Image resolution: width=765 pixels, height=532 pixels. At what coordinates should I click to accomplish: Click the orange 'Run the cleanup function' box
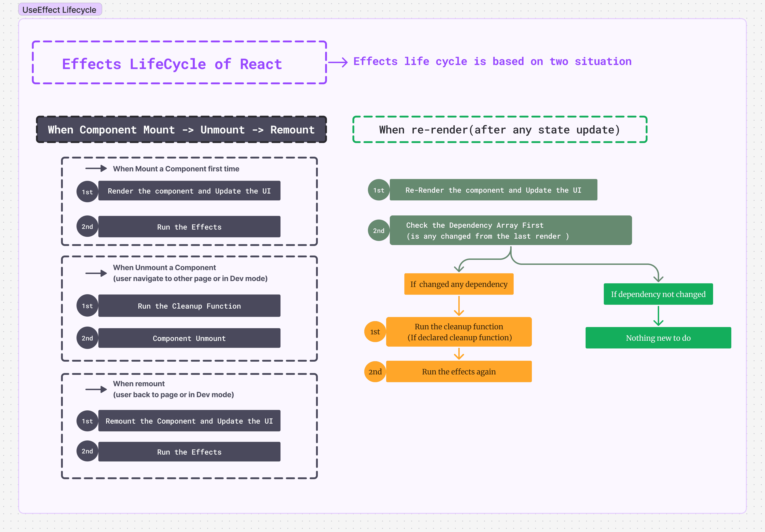(459, 332)
